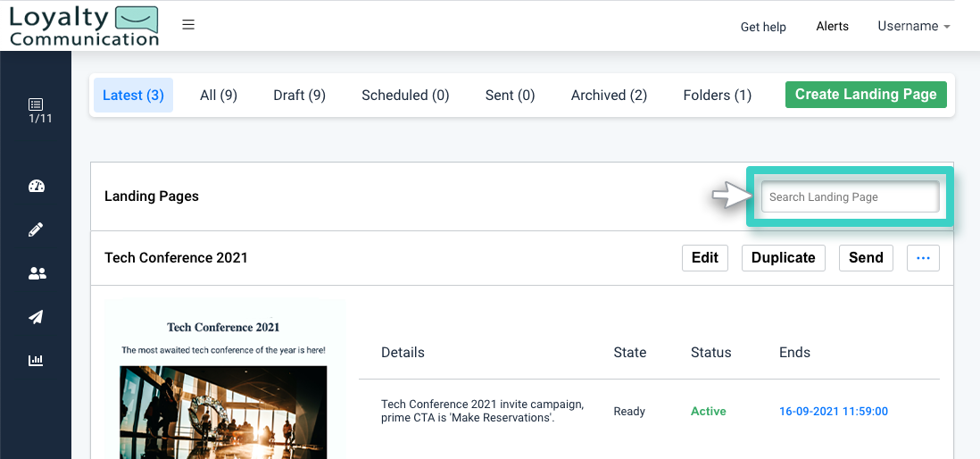Click the Landing Pages heading
The width and height of the screenshot is (980, 459).
(x=151, y=196)
